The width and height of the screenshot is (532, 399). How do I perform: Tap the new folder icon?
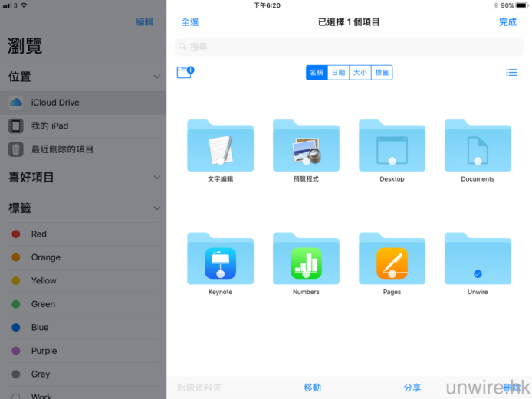point(185,72)
